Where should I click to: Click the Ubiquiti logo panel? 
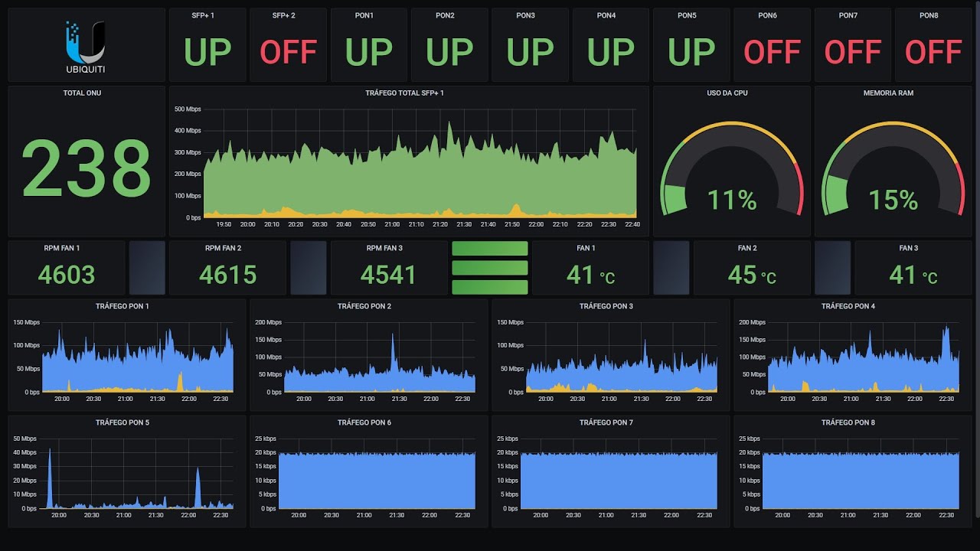(x=87, y=45)
